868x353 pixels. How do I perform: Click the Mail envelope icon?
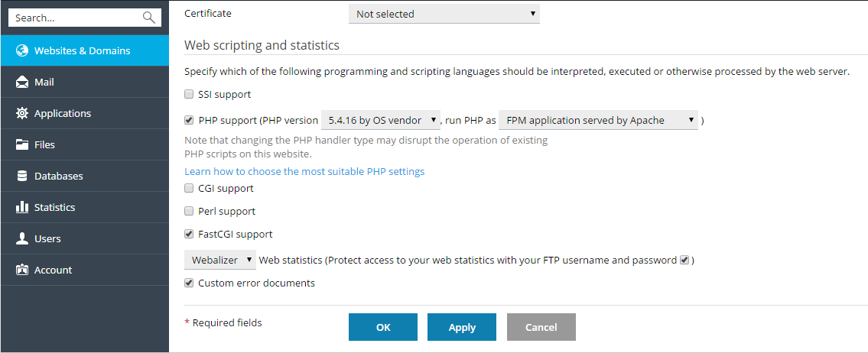pyautogui.click(x=22, y=83)
